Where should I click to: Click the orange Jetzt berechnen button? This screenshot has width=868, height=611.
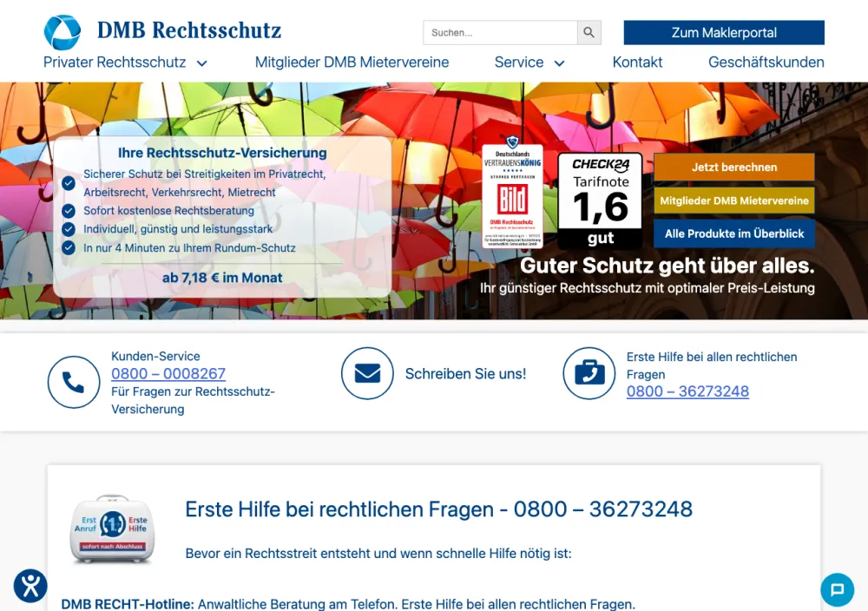(734, 168)
